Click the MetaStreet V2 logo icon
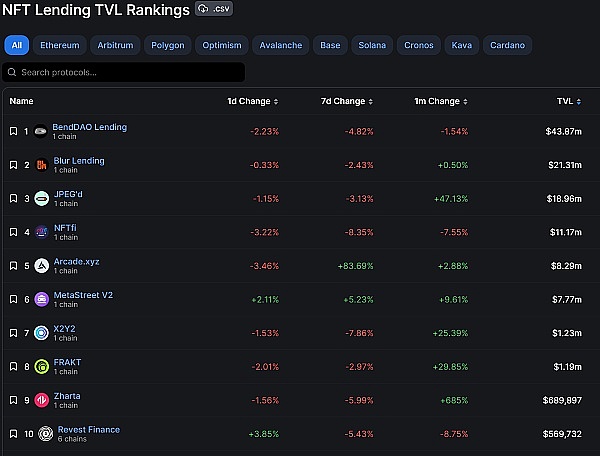 pos(41,299)
